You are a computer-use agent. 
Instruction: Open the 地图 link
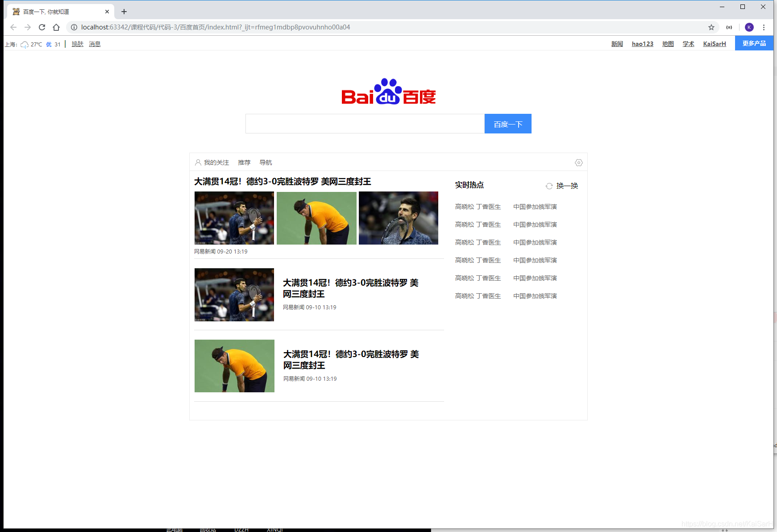(668, 44)
